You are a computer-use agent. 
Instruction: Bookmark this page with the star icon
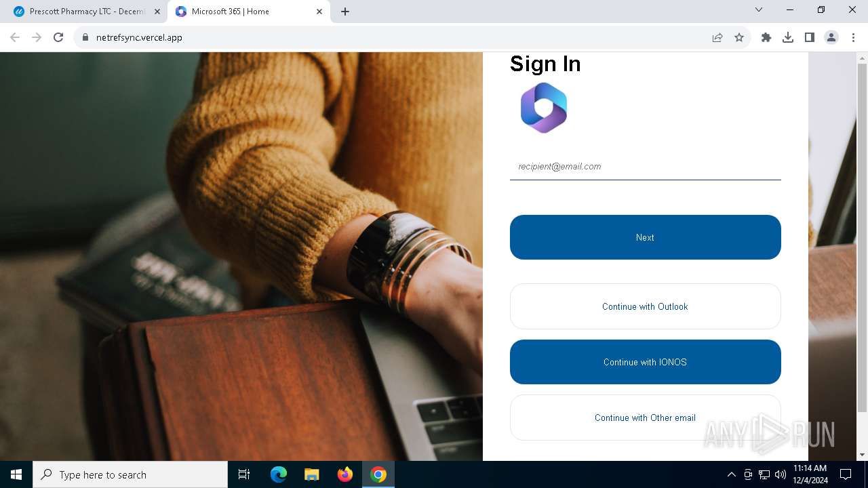pyautogui.click(x=739, y=37)
